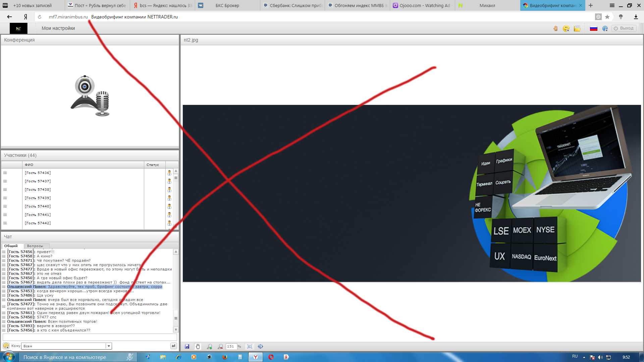Click the NT logo icon
644x362 pixels.
(18, 28)
